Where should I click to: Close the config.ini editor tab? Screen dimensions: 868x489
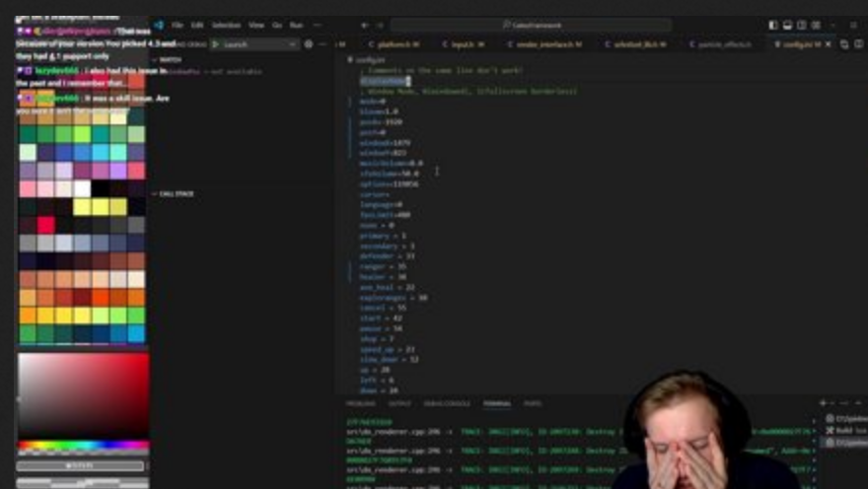[x=829, y=44]
